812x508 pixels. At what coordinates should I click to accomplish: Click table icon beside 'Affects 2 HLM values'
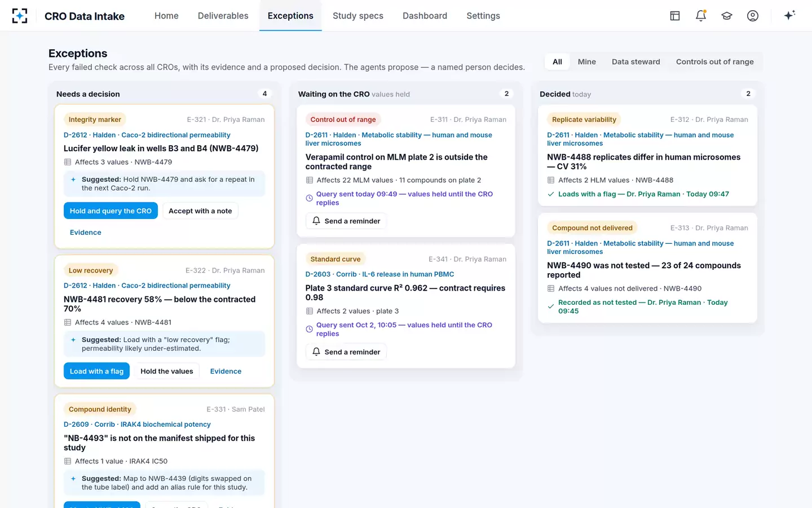[551, 180]
